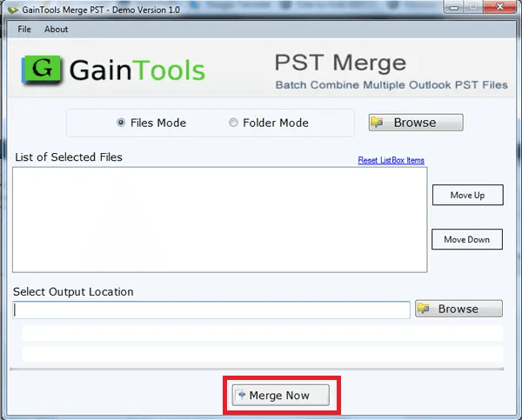Click the Move Up button
The width and height of the screenshot is (522, 420).
468,195
